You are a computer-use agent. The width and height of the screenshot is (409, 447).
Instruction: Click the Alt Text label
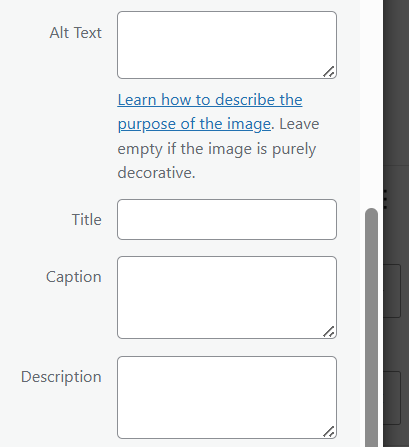76,33
